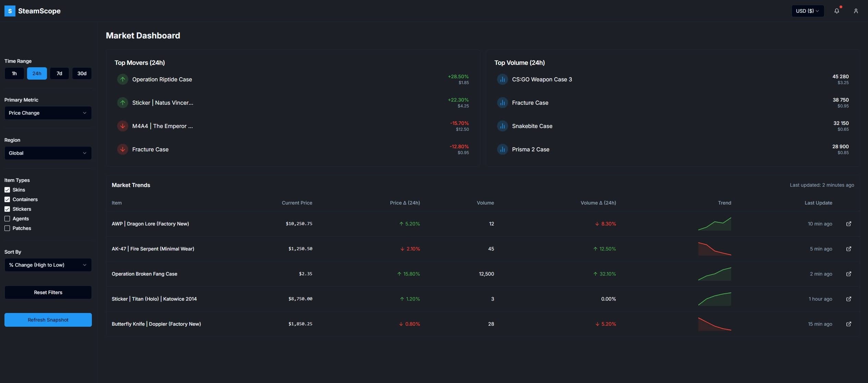Open notifications via the bell icon
Image resolution: width=868 pixels, height=383 pixels.
point(837,11)
